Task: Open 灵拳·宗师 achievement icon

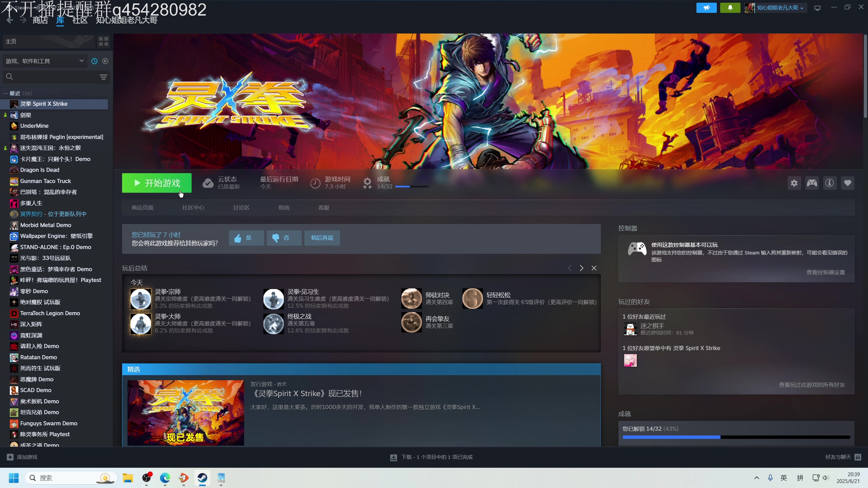Action: pos(140,299)
